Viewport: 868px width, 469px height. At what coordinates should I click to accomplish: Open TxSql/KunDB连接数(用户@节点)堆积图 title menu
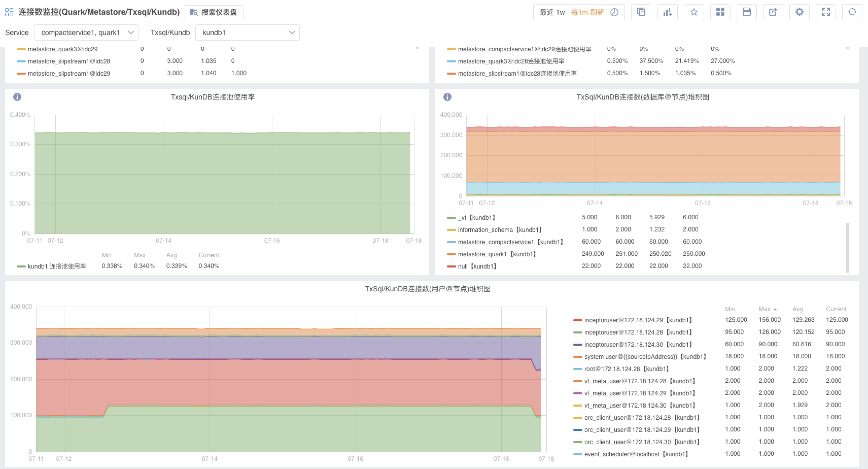tap(428, 289)
